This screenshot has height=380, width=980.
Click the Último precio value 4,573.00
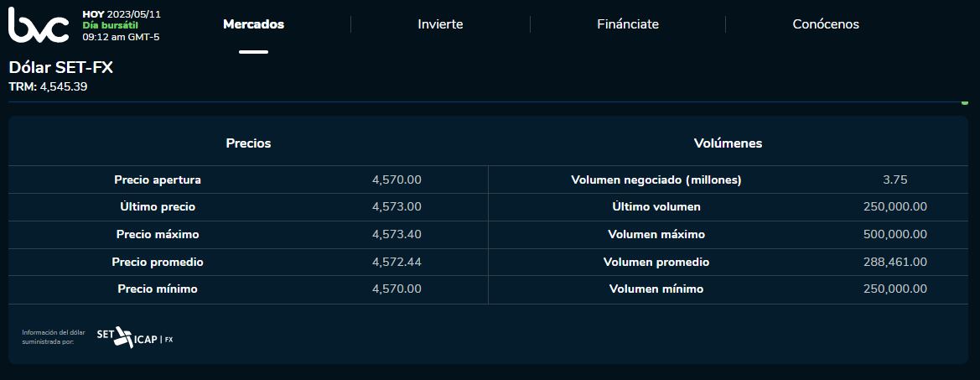coord(397,206)
